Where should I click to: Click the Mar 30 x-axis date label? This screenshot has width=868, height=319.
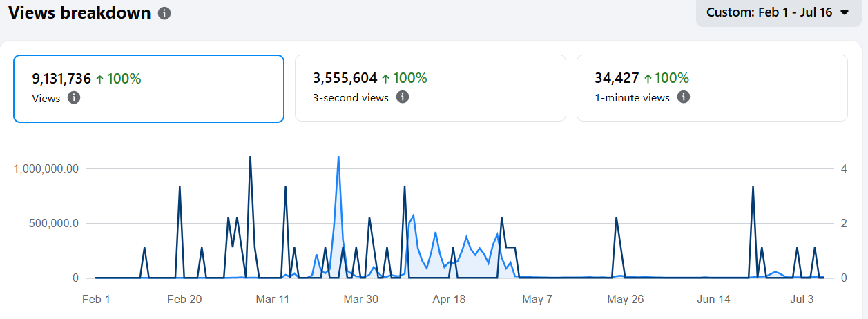tap(361, 299)
